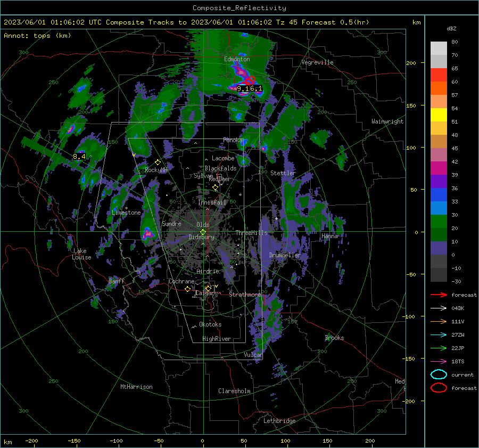This screenshot has width=479, height=448.
Task: Click the -30 dBZ dark gray swatch
Action: (439, 275)
